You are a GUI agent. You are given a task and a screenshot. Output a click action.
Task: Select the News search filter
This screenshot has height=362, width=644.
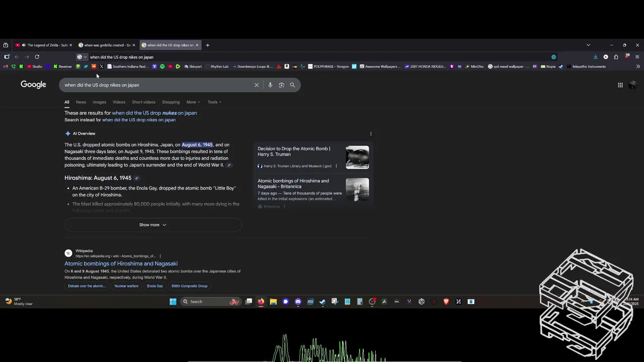(x=81, y=102)
